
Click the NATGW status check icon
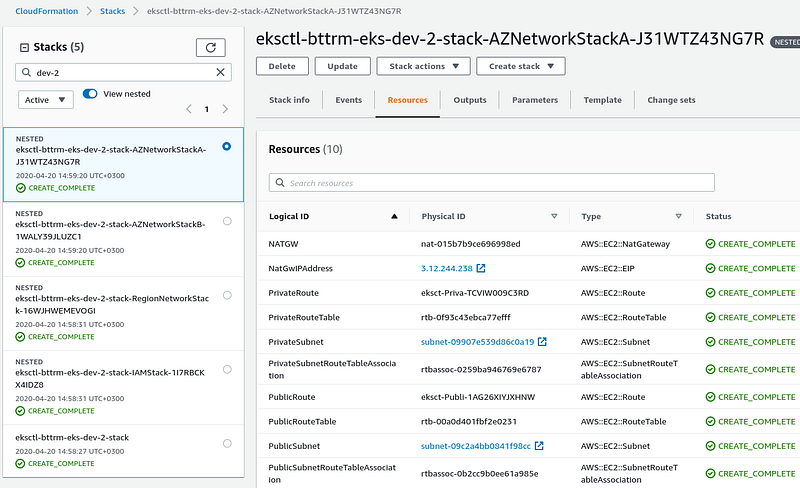tap(710, 244)
